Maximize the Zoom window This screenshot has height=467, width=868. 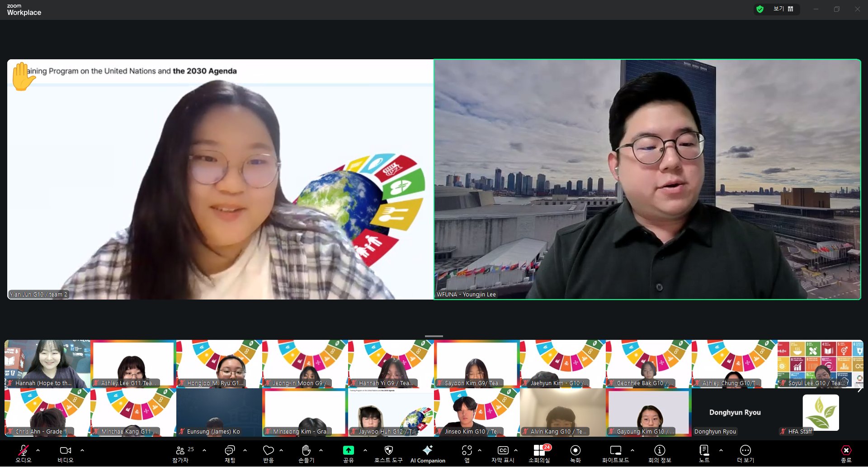click(x=837, y=9)
